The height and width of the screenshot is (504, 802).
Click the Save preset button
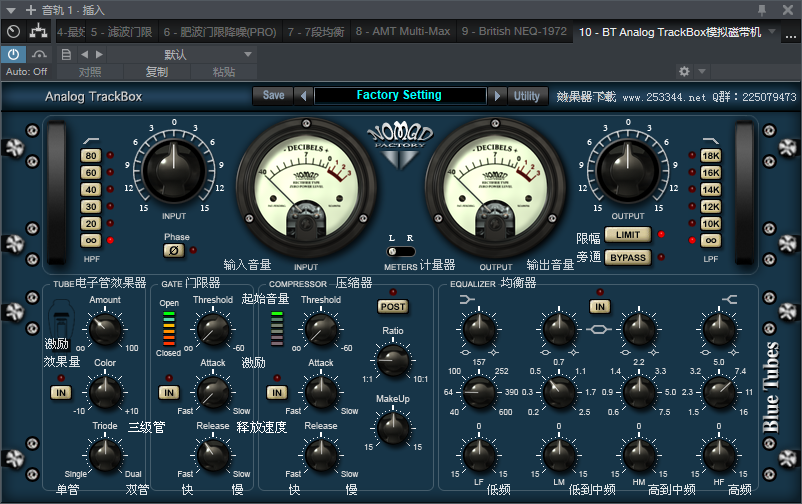273,96
